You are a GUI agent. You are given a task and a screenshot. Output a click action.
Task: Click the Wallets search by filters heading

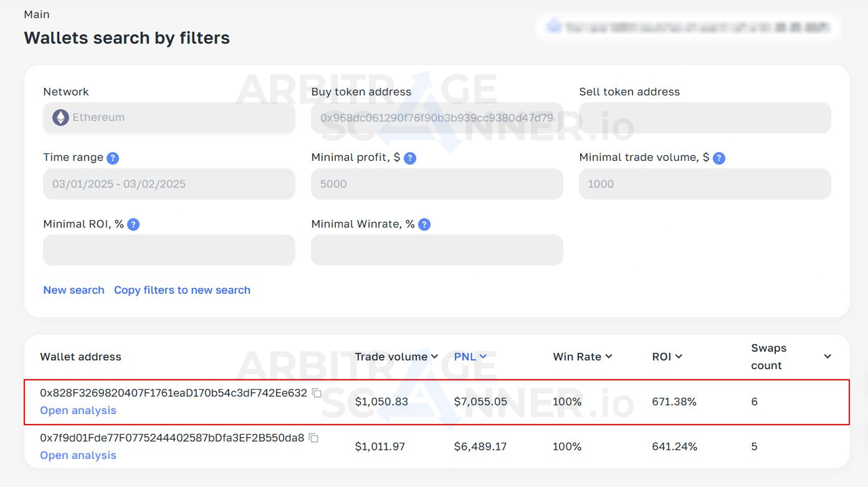point(126,38)
